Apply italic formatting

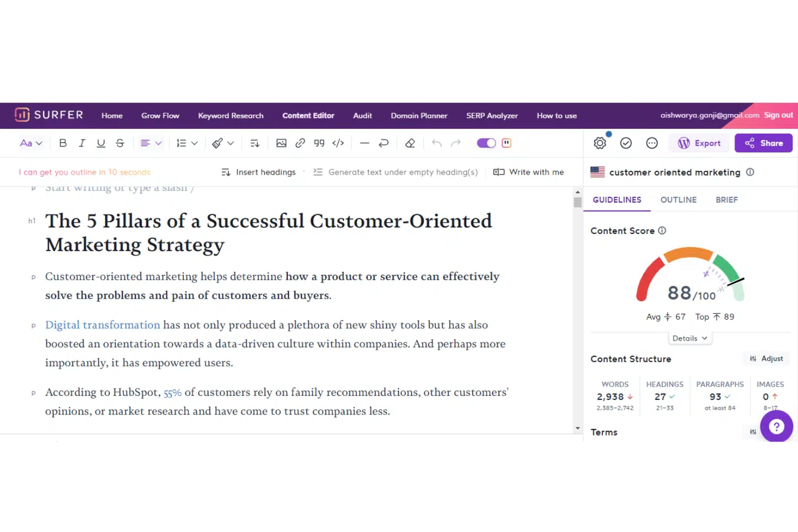pyautogui.click(x=82, y=143)
